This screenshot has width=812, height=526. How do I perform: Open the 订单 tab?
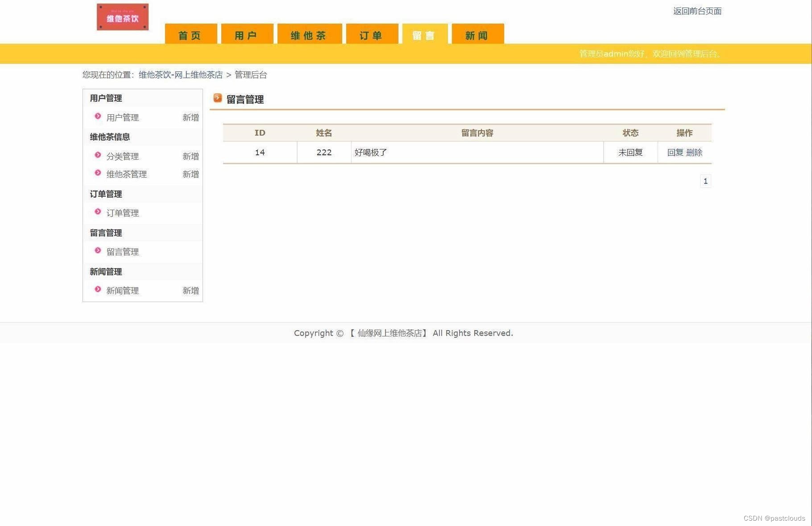click(371, 34)
